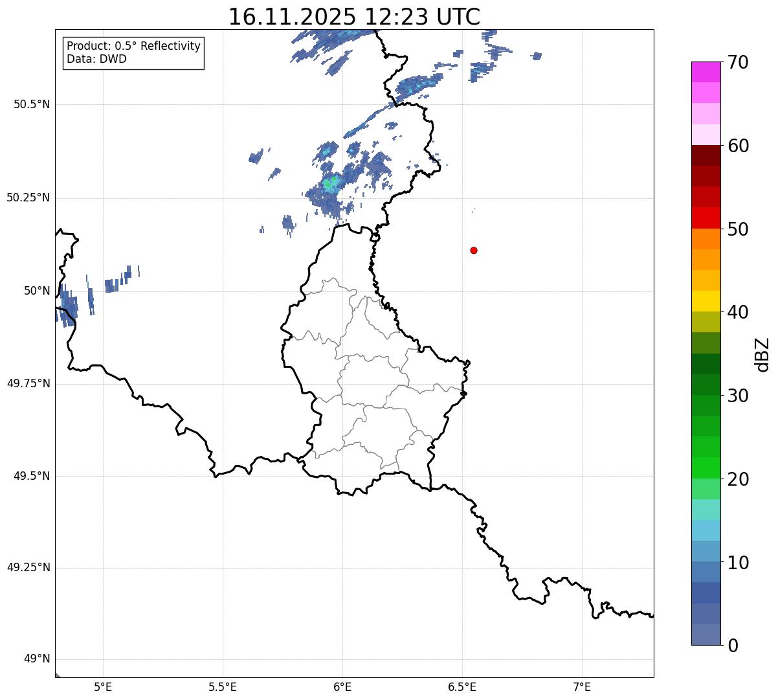This screenshot has width=778, height=700.
Task: Click the 7°E longitude tick label
Action: [582, 686]
